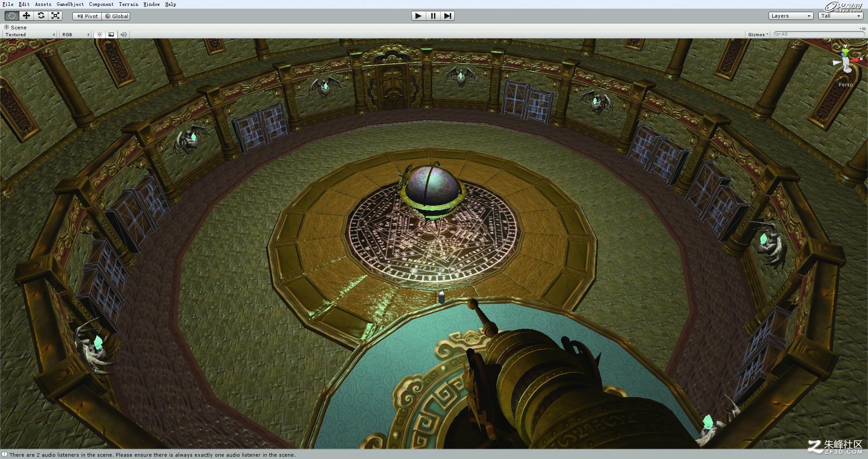Toggle scene lighting sun icon

[99, 34]
